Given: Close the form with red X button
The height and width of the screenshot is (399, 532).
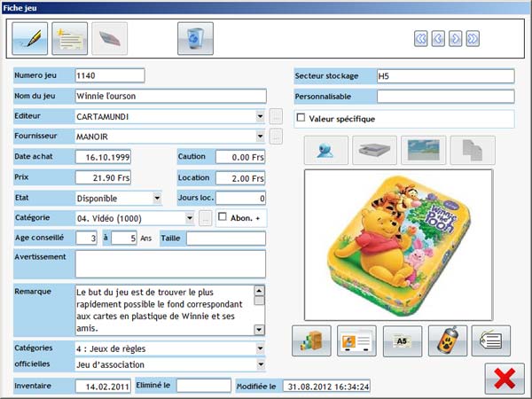Looking at the screenshot, I should (505, 379).
